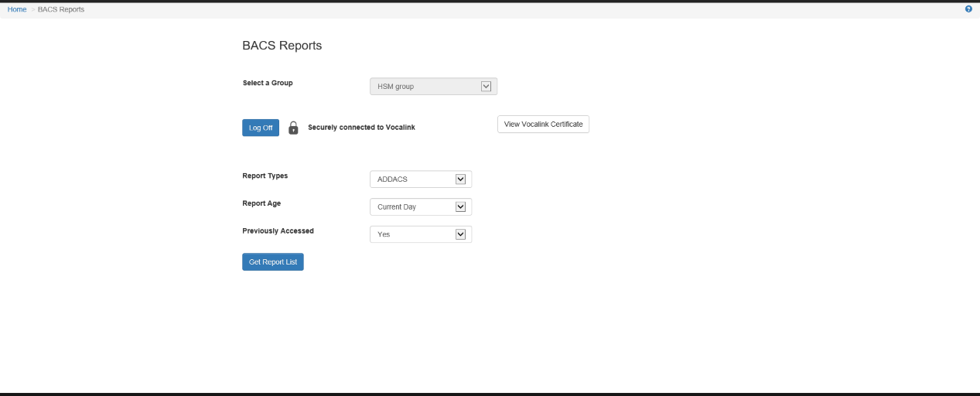Screen dimensions: 980x396
Task: Click the chevron arrow beside Current Day
Action: (x=460, y=207)
